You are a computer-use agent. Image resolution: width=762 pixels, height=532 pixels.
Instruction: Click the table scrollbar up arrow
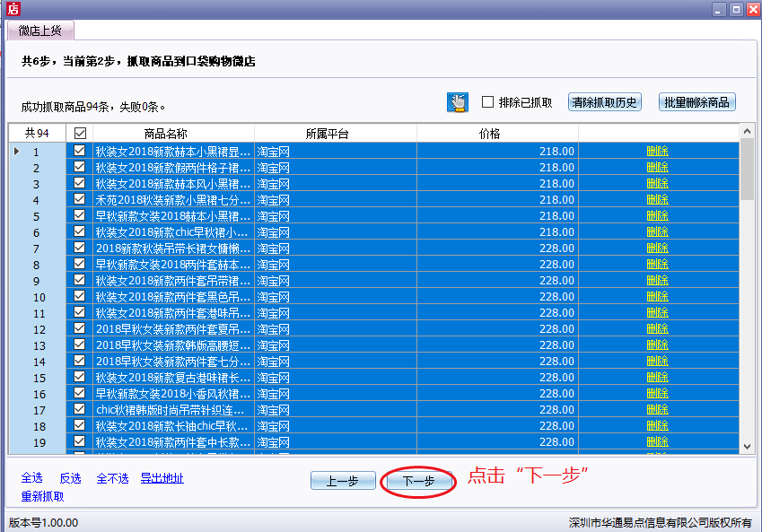[747, 133]
